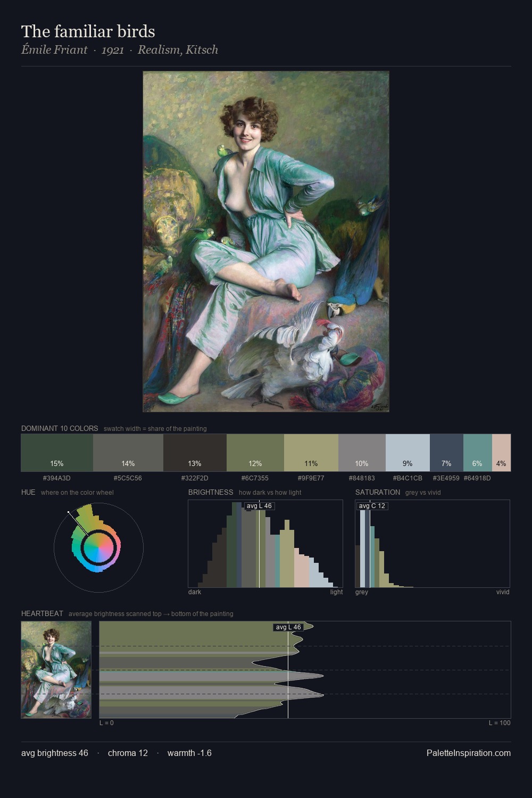
Task: Click the 'grey' saturation axis label
Action: (362, 592)
